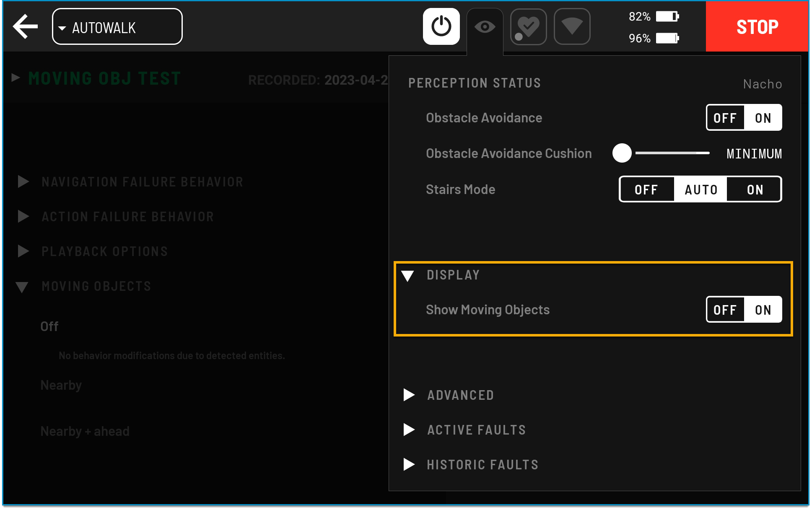Select the Nearby + ahead option
This screenshot has width=812, height=510.
85,431
